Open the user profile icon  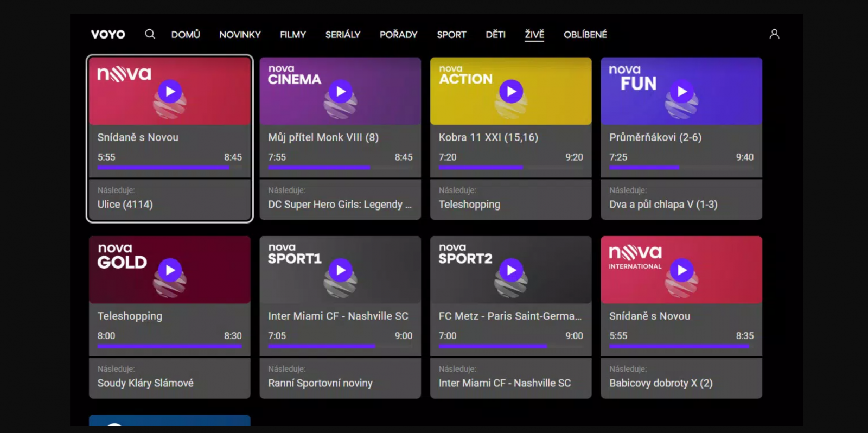click(x=774, y=34)
